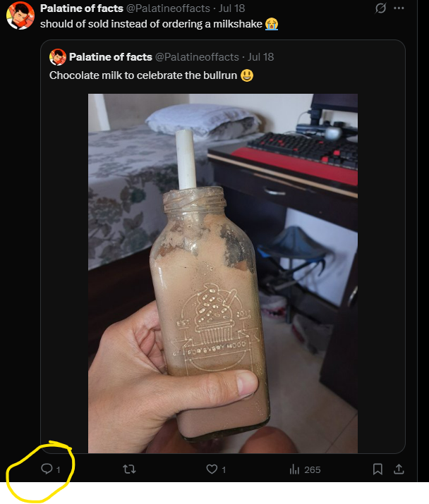Click the 265 views count

312,470
